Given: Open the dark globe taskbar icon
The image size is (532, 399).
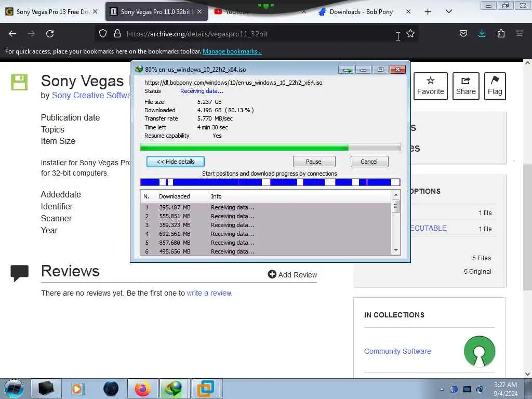Looking at the screenshot, I should [111, 389].
